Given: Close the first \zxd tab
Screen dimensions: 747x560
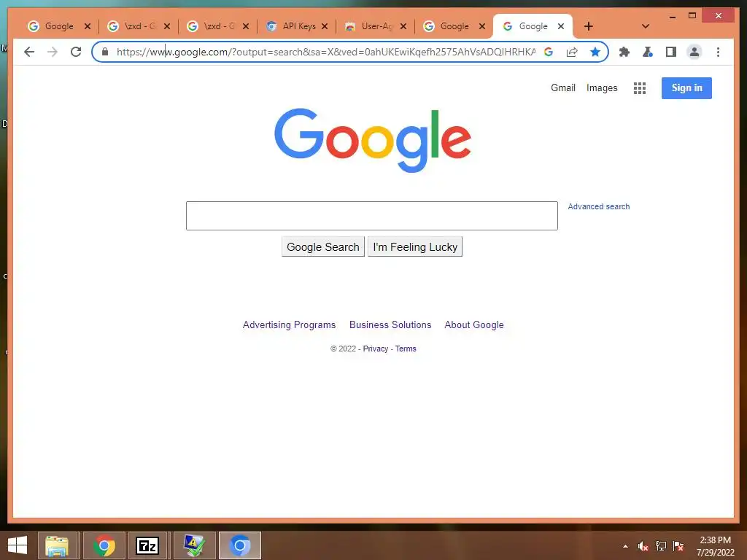Looking at the screenshot, I should (167, 26).
